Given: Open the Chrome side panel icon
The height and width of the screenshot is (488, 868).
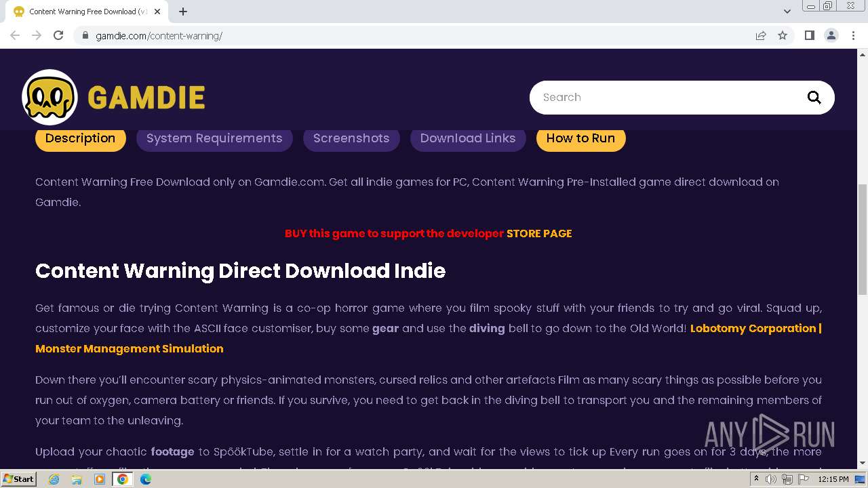Looking at the screenshot, I should click(809, 35).
